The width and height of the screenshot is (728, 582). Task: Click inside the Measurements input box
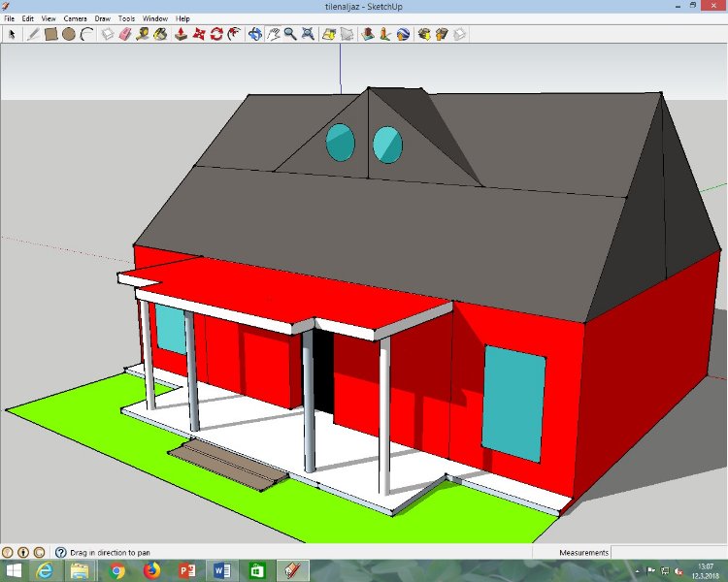668,552
